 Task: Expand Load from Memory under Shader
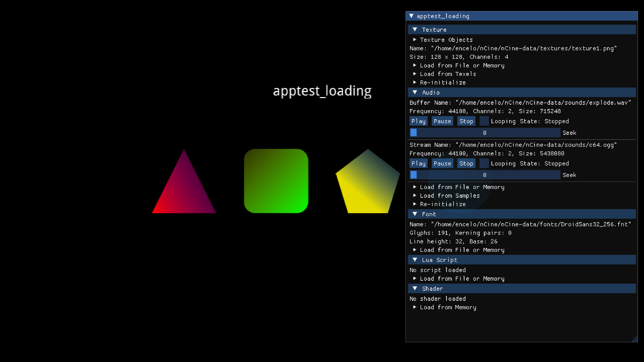coord(415,307)
